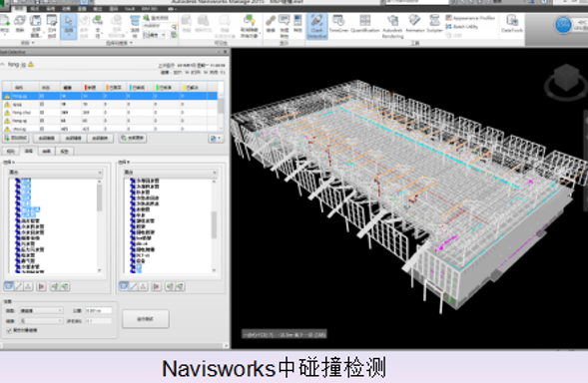This screenshot has height=383, width=588.
Task: Click the Batch Utility tool
Action: click(x=461, y=26)
